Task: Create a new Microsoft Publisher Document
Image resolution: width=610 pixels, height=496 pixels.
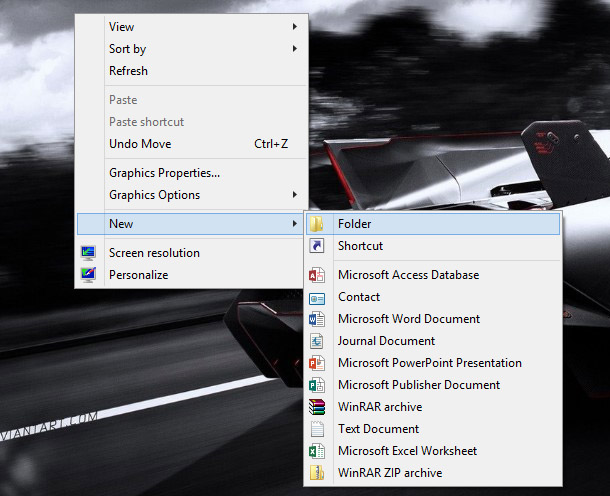Action: (x=433, y=385)
